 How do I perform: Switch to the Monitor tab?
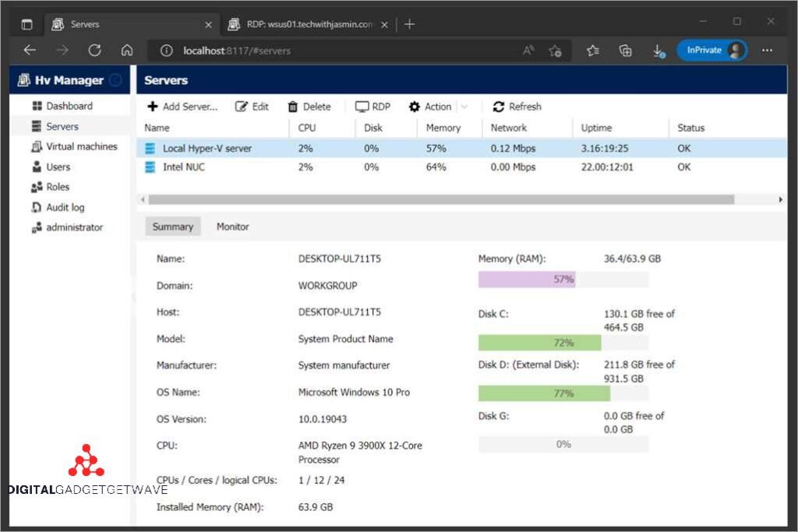(x=232, y=227)
